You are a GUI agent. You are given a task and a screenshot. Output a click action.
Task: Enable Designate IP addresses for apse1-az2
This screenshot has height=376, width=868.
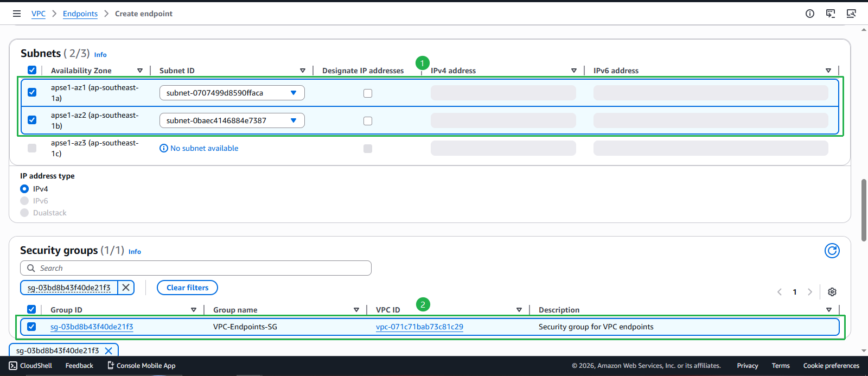(x=368, y=121)
